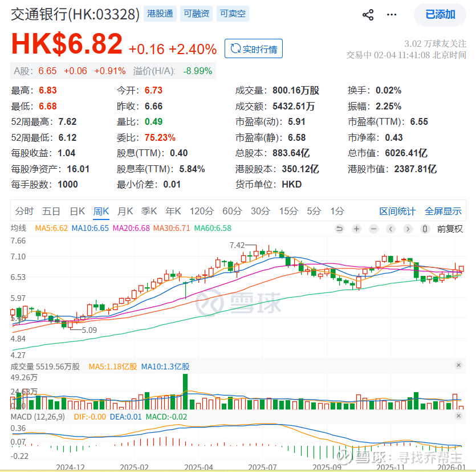The image size is (476, 472).
Task: Close the MACD indicator panel
Action: point(459,416)
